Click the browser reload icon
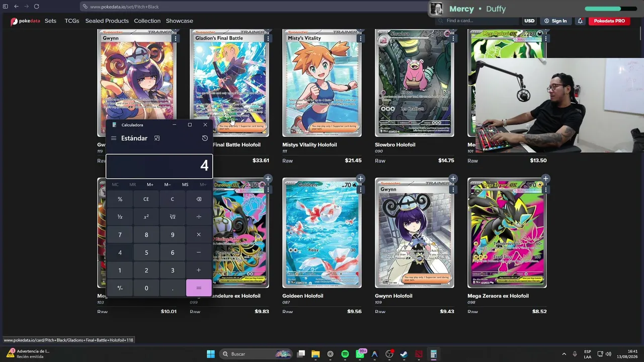 (x=37, y=7)
